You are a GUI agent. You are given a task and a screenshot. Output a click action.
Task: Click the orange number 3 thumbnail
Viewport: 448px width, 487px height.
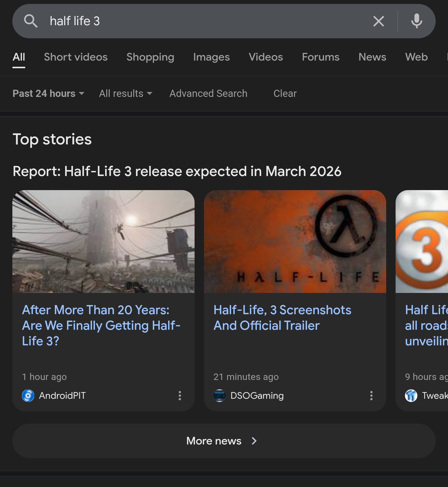click(422, 242)
